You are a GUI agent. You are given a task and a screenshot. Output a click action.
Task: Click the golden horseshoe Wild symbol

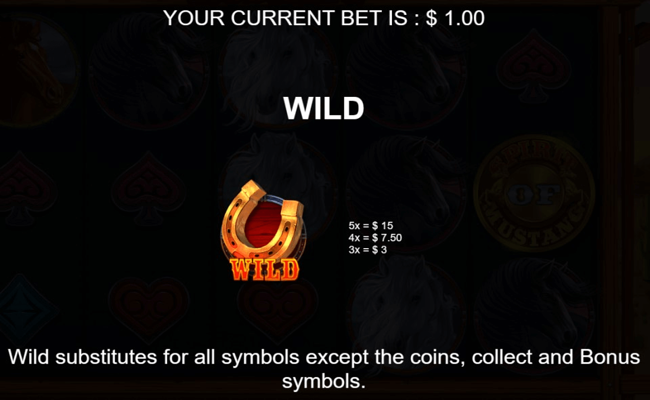coord(263,230)
